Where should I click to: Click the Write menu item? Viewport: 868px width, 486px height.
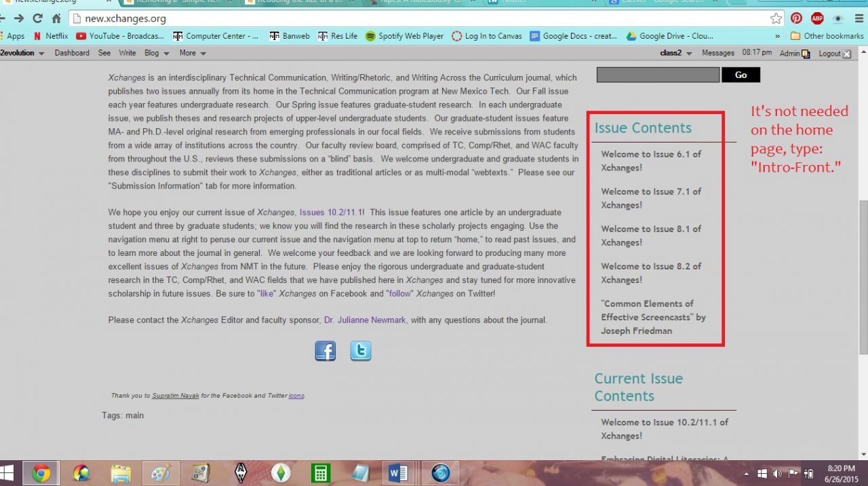(x=127, y=53)
